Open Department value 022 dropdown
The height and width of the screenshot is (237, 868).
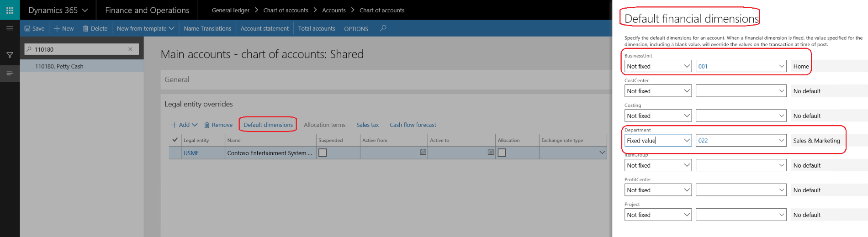pos(741,141)
